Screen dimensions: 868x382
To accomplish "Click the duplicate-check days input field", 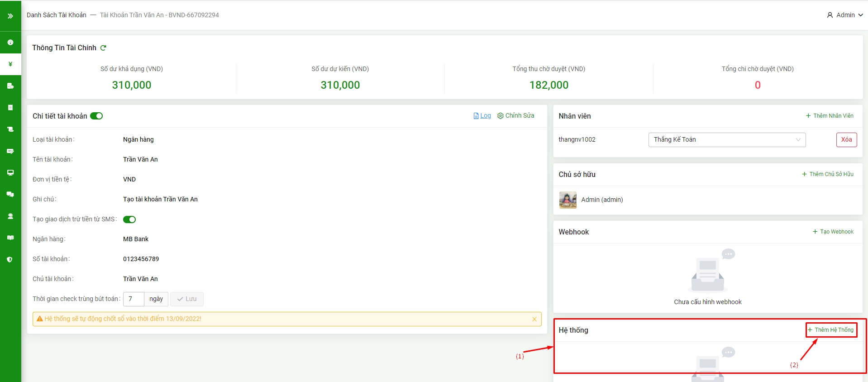I will point(134,299).
